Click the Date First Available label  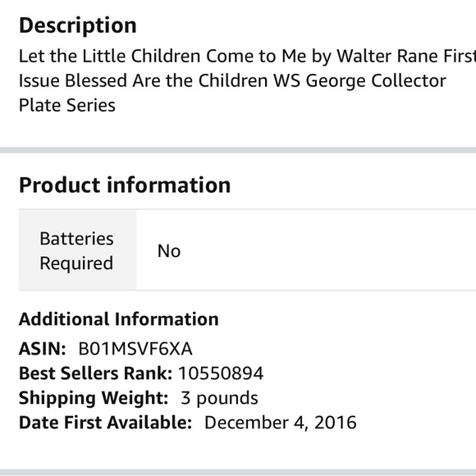pos(105,423)
